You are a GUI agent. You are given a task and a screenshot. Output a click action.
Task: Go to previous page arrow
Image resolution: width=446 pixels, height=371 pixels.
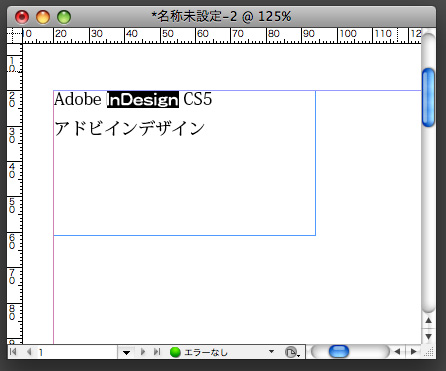tap(29, 352)
